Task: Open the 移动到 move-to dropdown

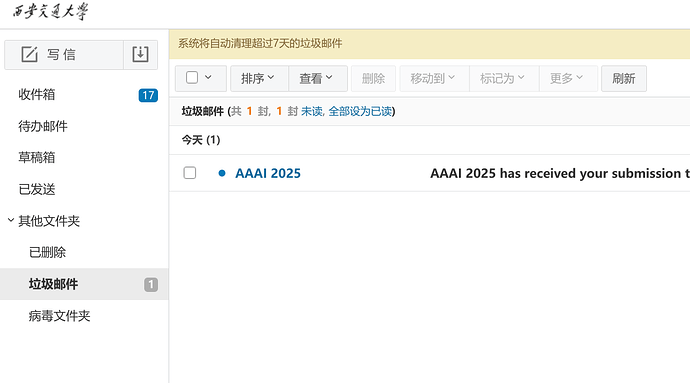Action: pos(434,78)
